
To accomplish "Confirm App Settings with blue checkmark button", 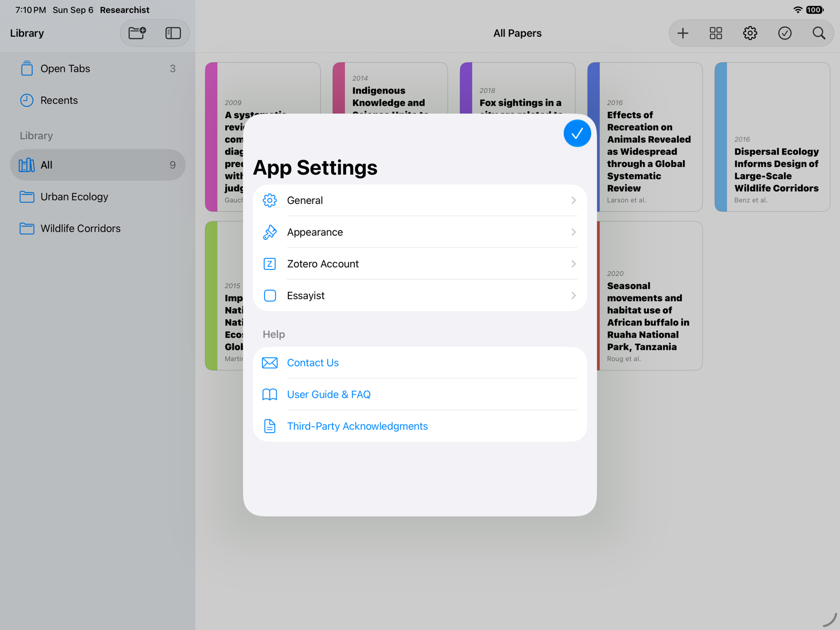I will [577, 133].
